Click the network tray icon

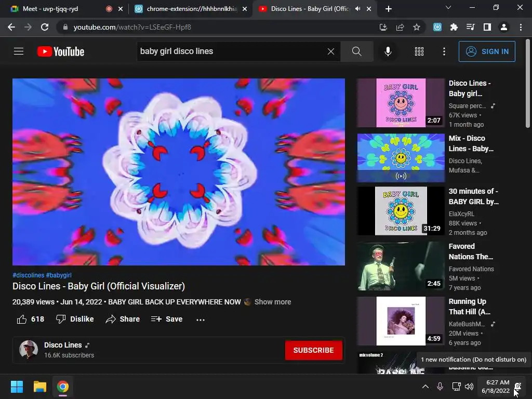tap(456, 387)
